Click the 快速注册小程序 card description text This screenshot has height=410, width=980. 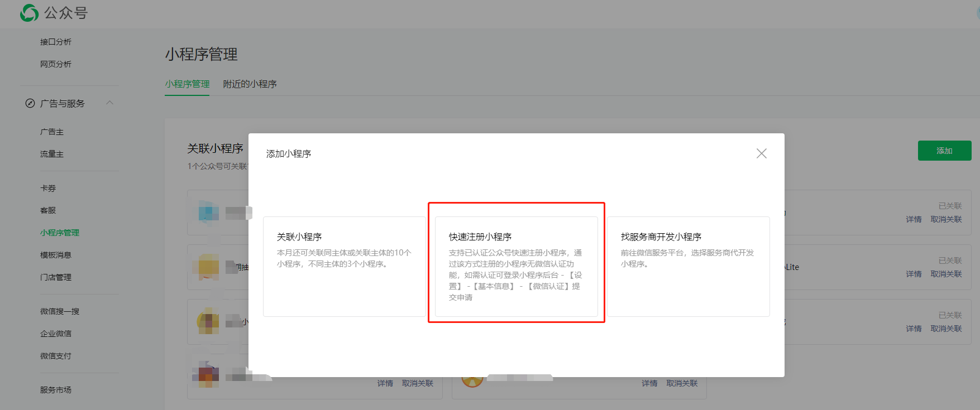click(x=515, y=275)
